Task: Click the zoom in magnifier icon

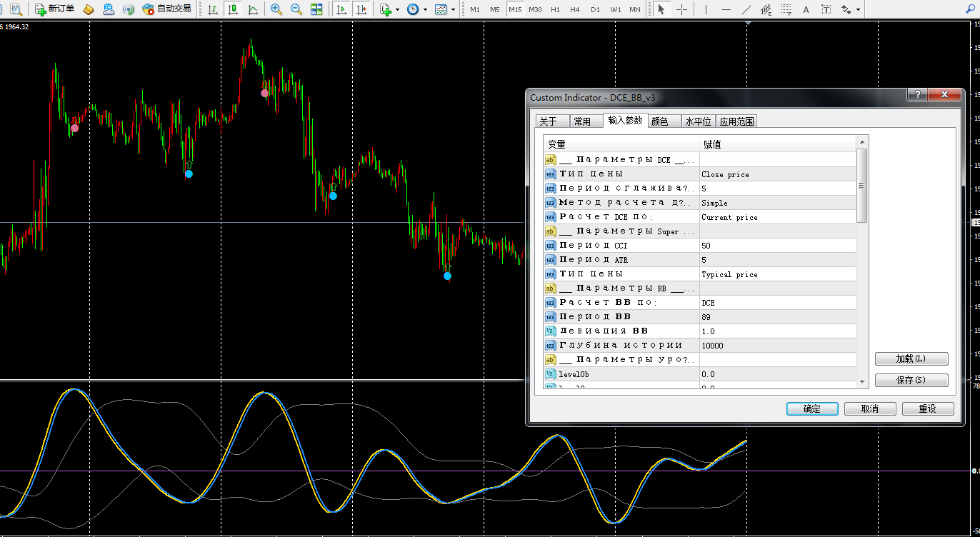Action: [x=276, y=9]
